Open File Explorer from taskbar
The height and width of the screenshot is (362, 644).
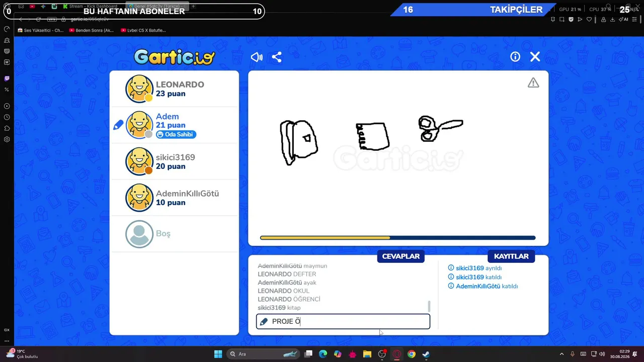[367, 354]
